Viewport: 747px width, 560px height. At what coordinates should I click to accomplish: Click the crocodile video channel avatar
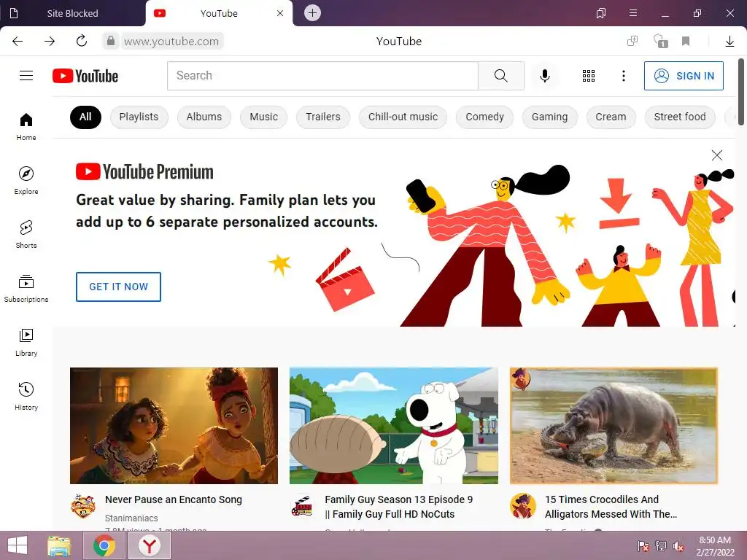pos(522,506)
